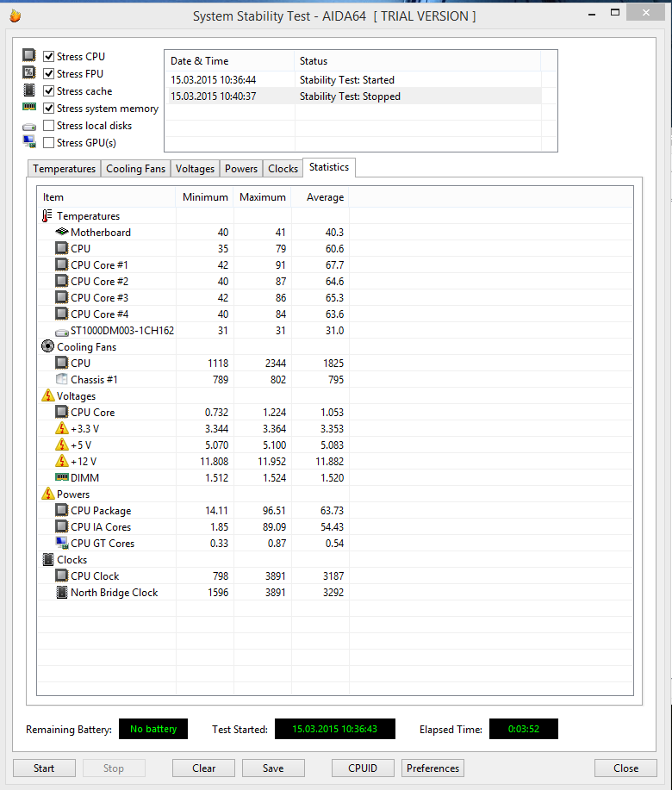Sort by the Minimum column header
Image resolution: width=672 pixels, height=790 pixels.
click(204, 197)
